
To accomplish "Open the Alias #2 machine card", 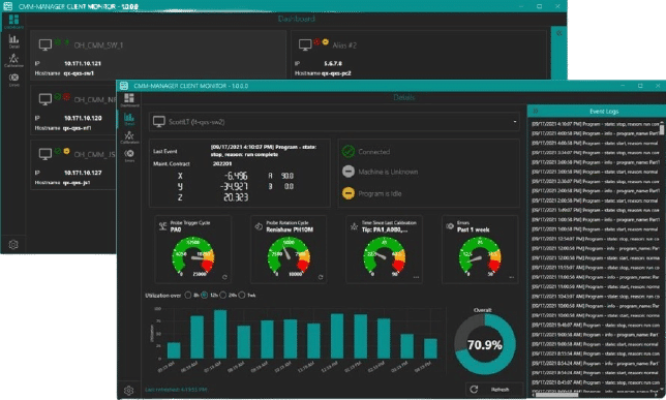I will click(418, 54).
